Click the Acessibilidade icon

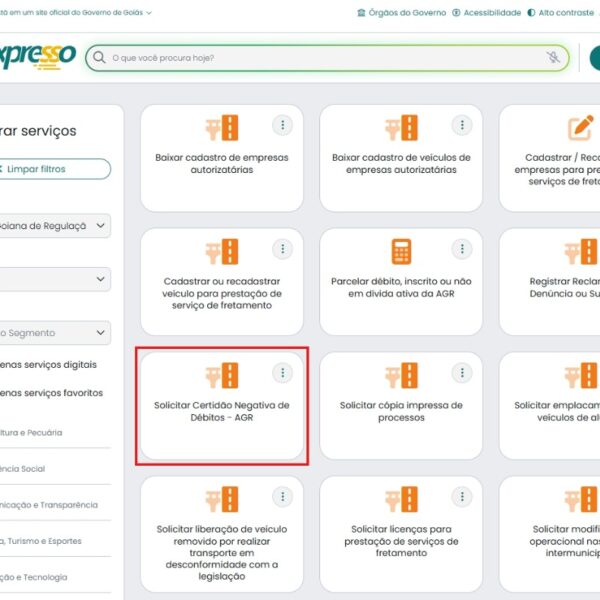[x=456, y=13]
